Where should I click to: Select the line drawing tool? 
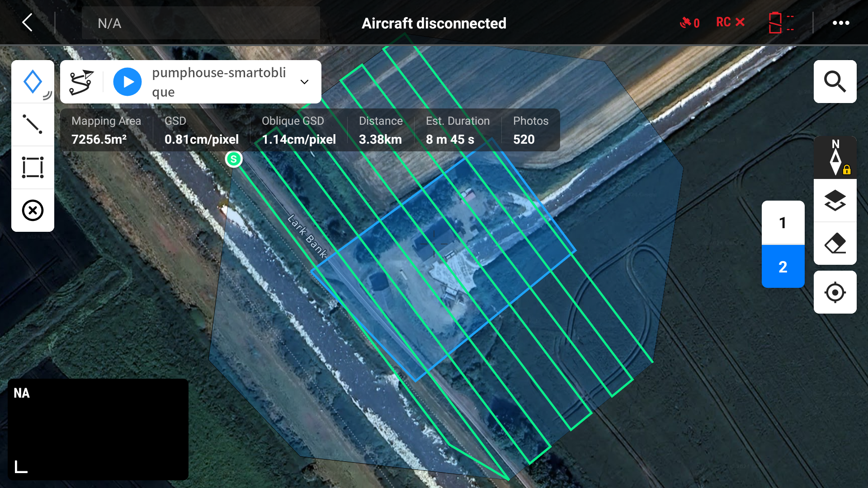[33, 124]
